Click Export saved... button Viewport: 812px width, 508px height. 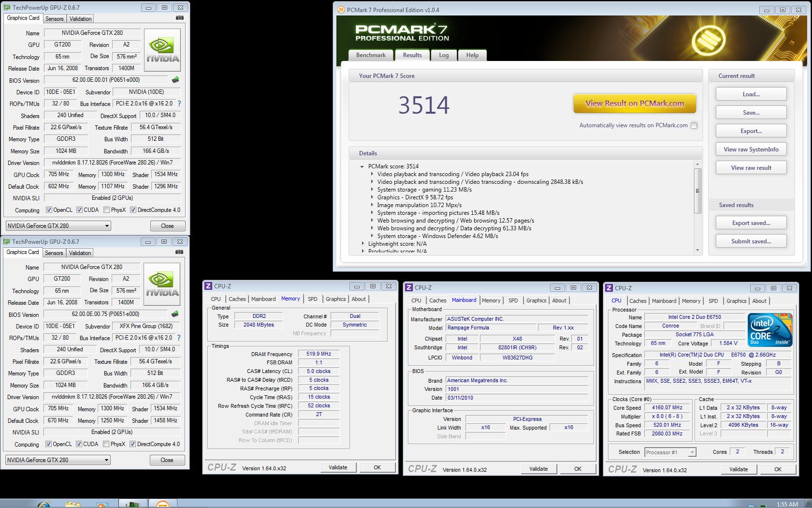[751, 223]
